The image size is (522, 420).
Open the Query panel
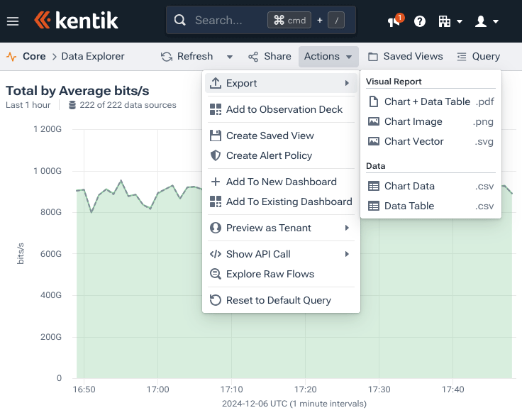tap(478, 57)
